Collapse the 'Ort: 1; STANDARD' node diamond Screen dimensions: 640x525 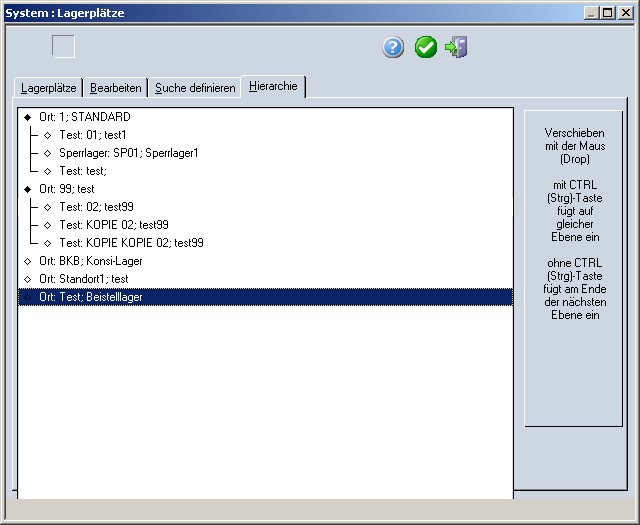click(x=27, y=117)
